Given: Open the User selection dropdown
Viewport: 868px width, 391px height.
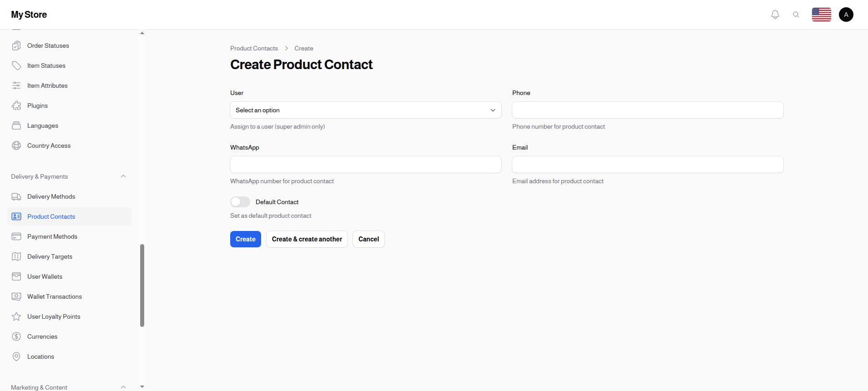Looking at the screenshot, I should point(365,110).
